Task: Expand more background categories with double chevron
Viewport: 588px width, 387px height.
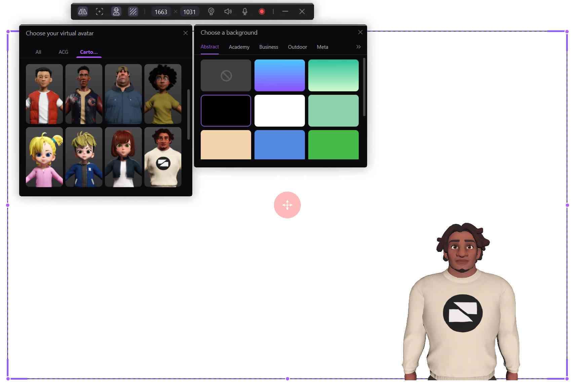Action: tap(358, 47)
